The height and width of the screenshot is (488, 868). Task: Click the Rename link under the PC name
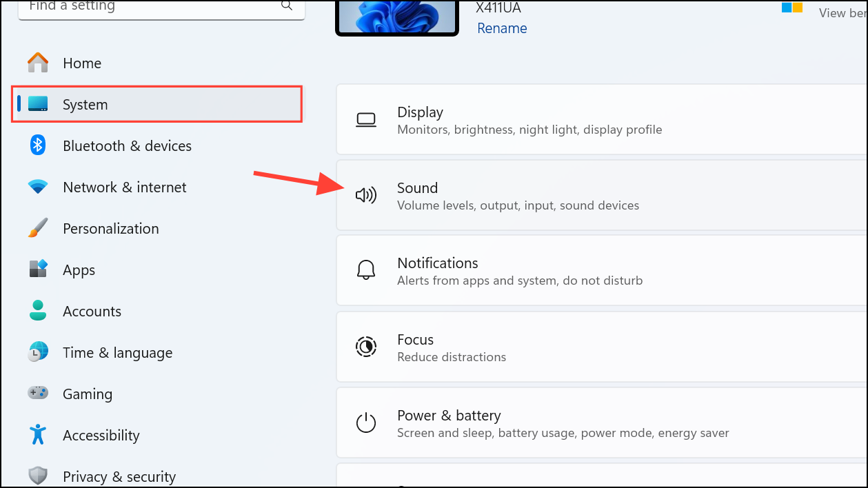click(x=501, y=28)
